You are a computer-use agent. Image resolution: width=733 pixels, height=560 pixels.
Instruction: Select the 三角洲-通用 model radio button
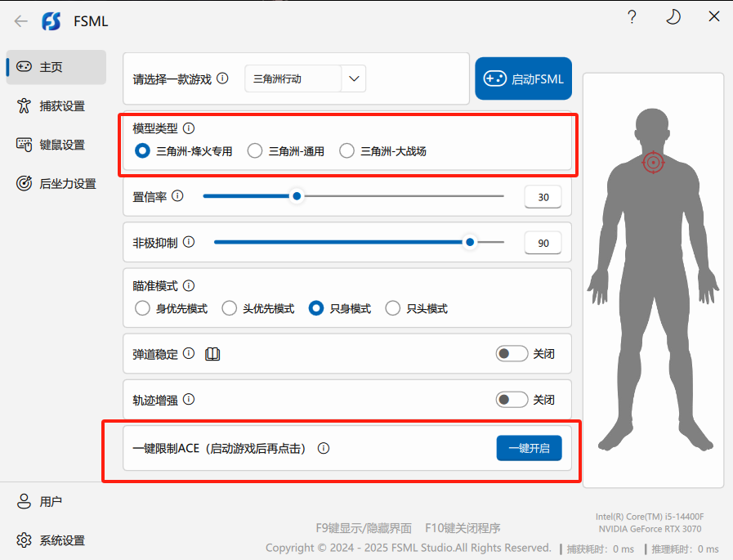255,150
